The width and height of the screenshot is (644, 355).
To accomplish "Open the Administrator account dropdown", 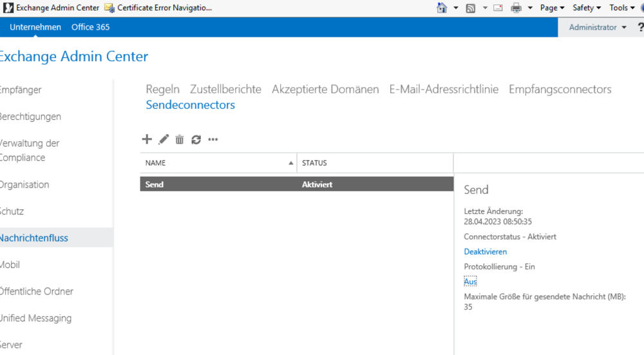I will click(x=597, y=27).
